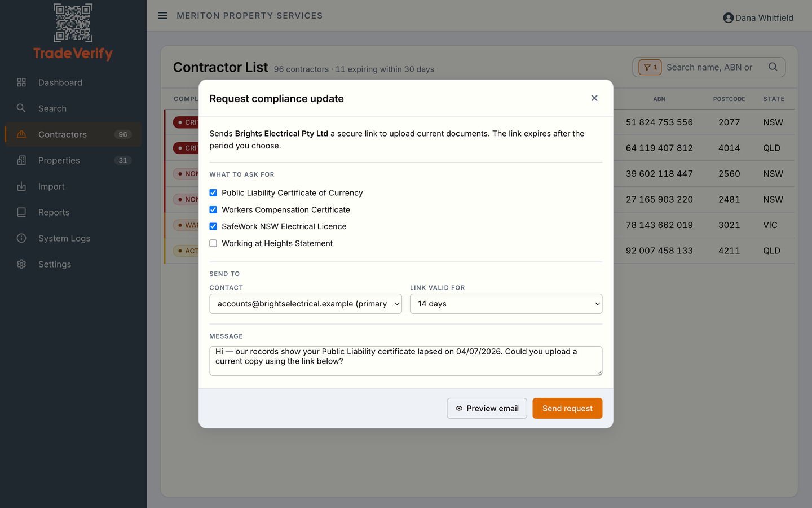This screenshot has width=812, height=508.
Task: Open the Contact email dropdown
Action: pyautogui.click(x=306, y=304)
